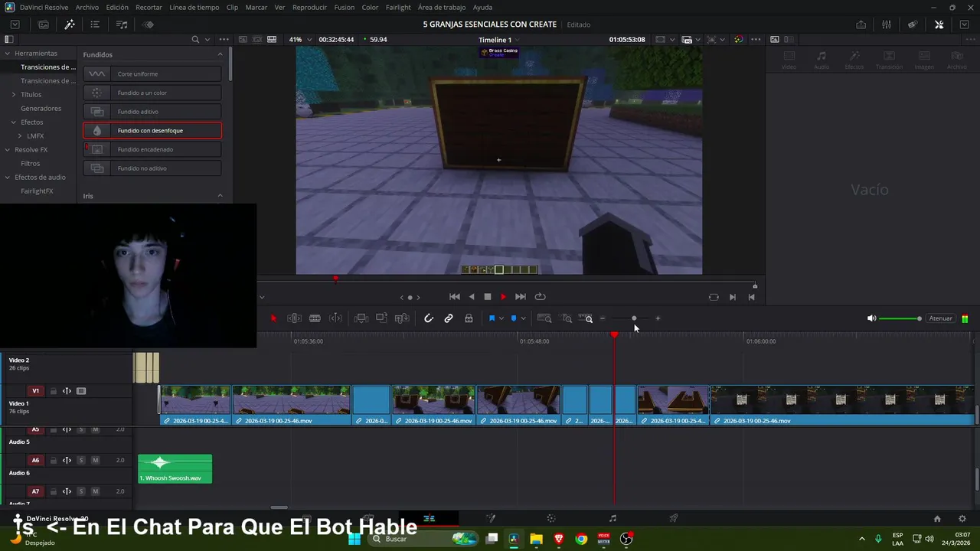Mute the A6 audio track
This screenshot has height=551, width=980.
pos(95,460)
